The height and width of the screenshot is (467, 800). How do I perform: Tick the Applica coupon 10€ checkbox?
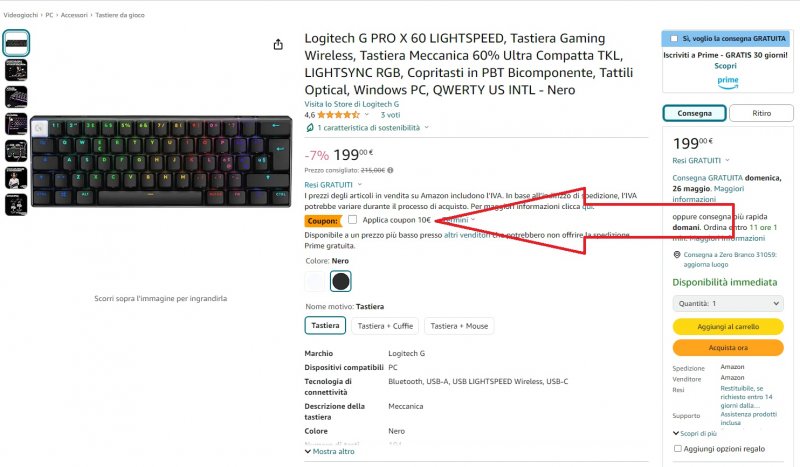[352, 220]
